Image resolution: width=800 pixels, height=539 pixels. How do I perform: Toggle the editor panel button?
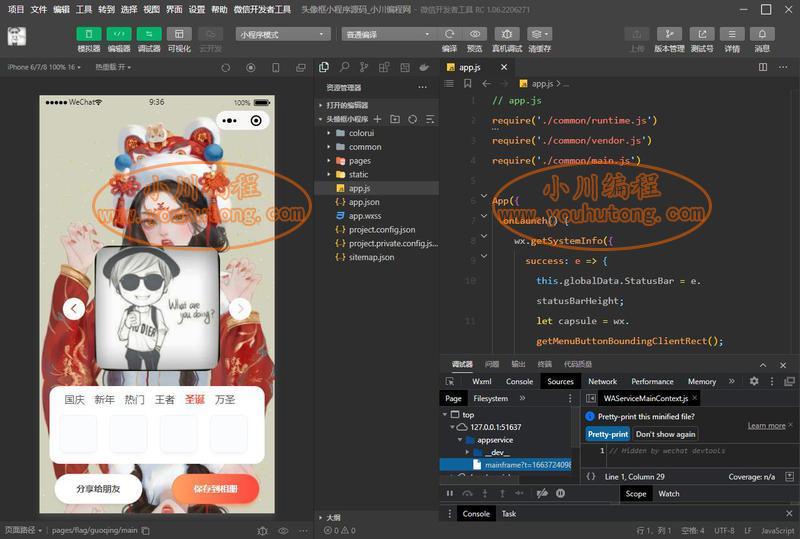click(x=119, y=34)
